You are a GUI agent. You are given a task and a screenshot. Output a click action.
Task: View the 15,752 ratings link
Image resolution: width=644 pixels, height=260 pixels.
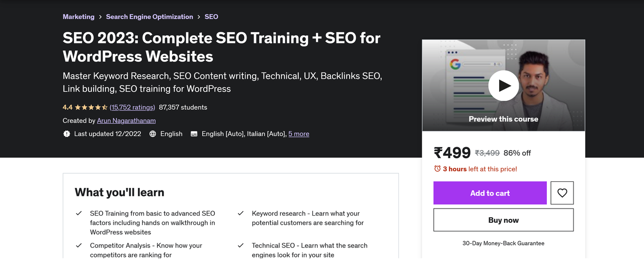point(132,107)
